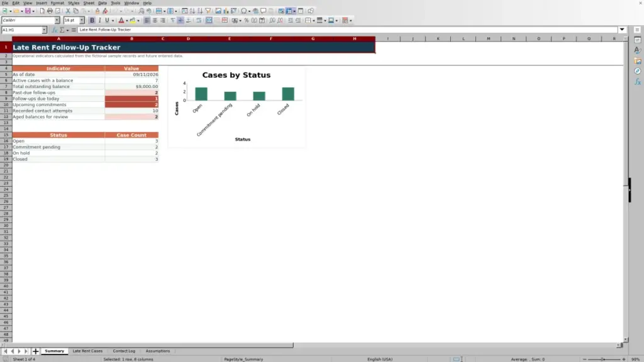Click the Zoom In plus button
644x362 pixels.
[624, 359]
